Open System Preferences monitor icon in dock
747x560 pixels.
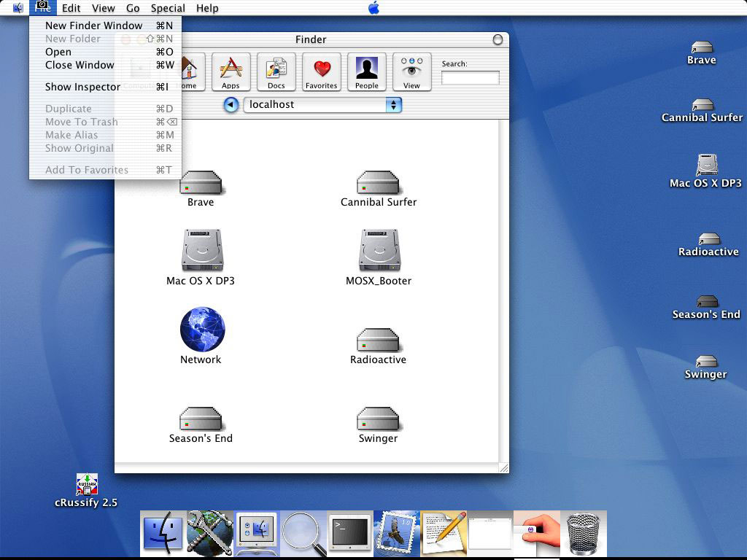257,533
